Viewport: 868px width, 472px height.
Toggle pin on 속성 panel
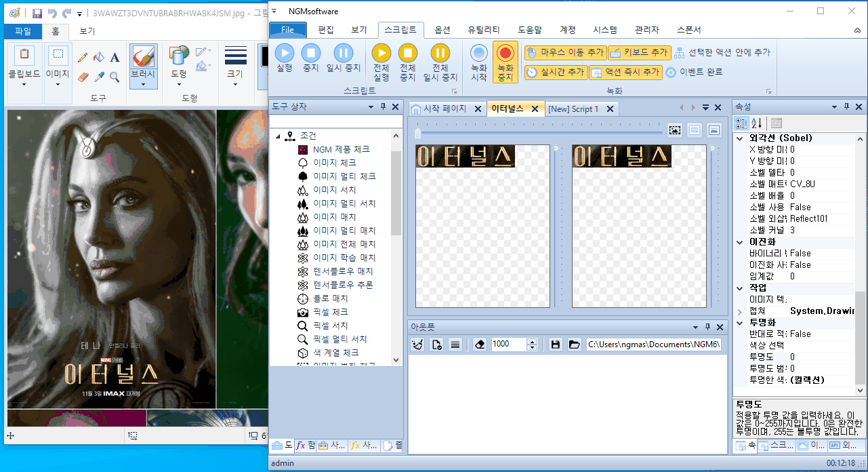point(847,106)
